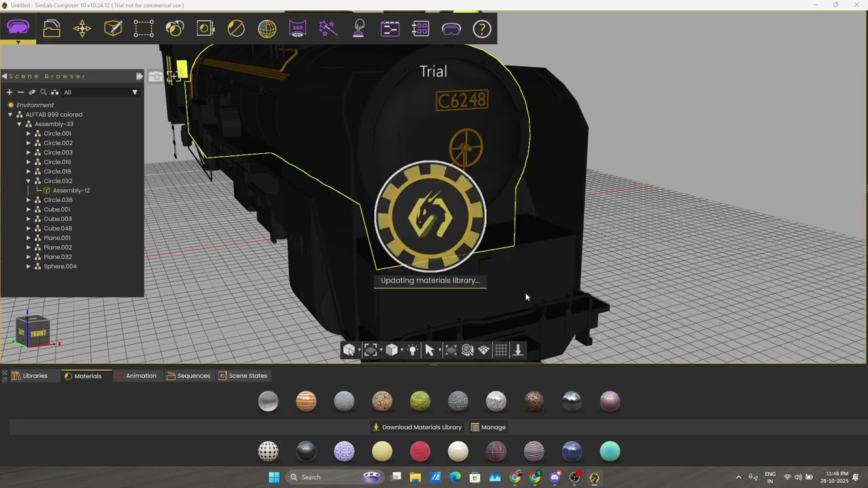Open the Windows Start menu
868x488 pixels.
[x=274, y=477]
